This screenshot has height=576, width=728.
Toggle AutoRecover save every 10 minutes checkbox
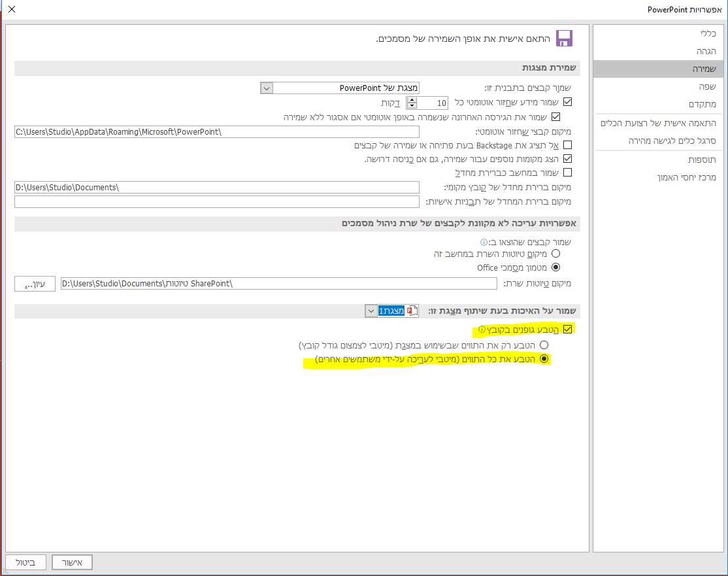567,102
